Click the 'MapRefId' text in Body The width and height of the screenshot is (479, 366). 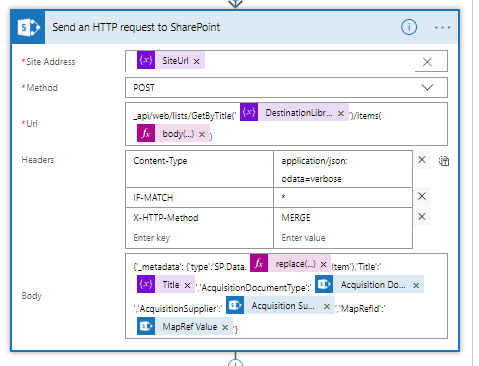pyautogui.click(x=361, y=309)
